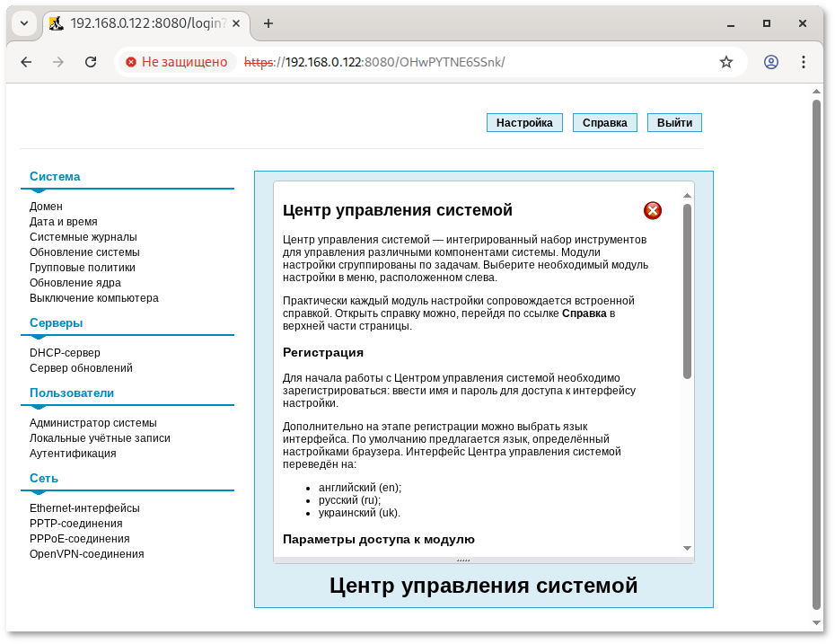Click the browser back arrow
Screen dimensions: 835x644
pyautogui.click(x=25, y=62)
